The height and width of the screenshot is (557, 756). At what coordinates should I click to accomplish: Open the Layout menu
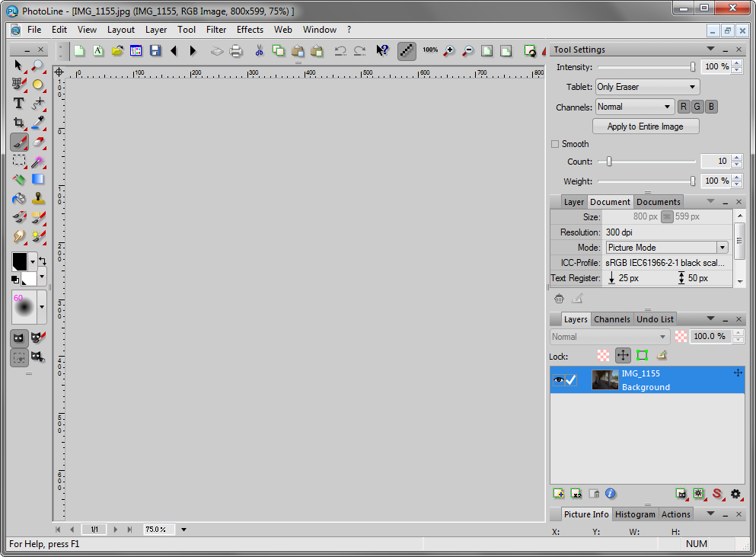coord(120,30)
